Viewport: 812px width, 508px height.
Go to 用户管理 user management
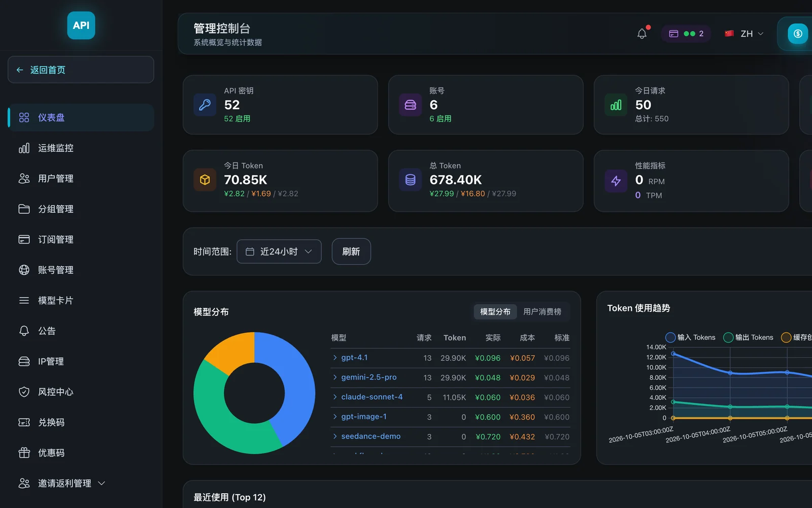pyautogui.click(x=81, y=178)
